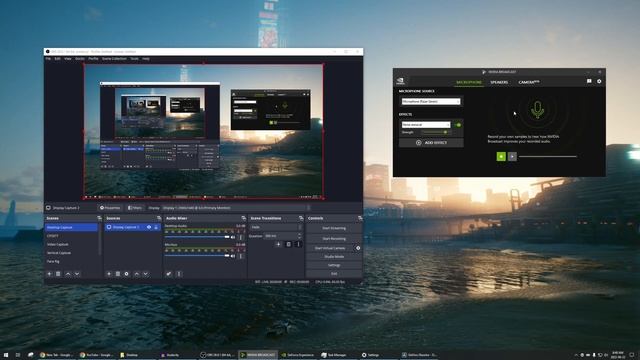
Task: Mute Mic/Aux speaker icon
Action: click(233, 256)
